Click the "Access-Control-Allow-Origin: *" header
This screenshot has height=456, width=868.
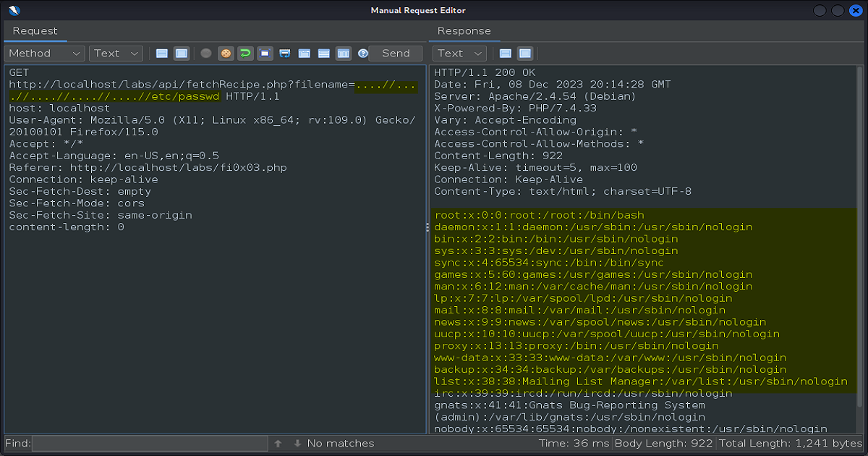point(535,132)
